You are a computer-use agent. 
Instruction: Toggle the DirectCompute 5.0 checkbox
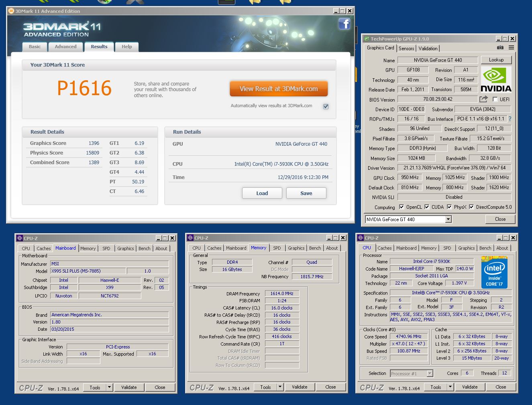coord(471,207)
